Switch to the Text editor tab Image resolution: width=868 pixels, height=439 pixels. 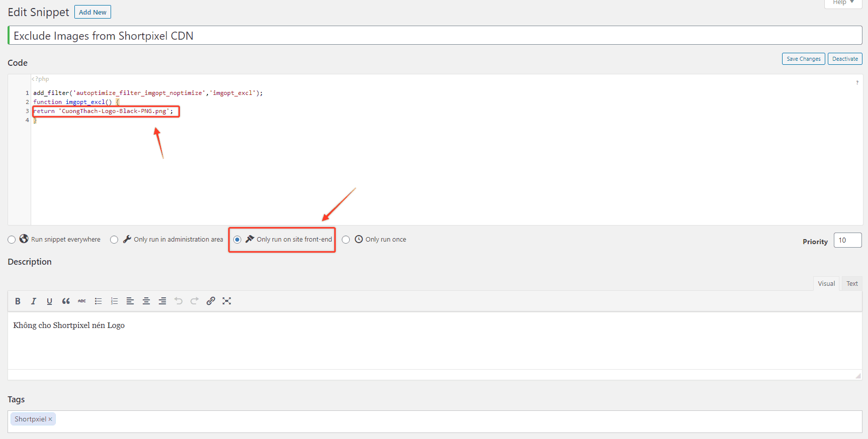coord(852,283)
